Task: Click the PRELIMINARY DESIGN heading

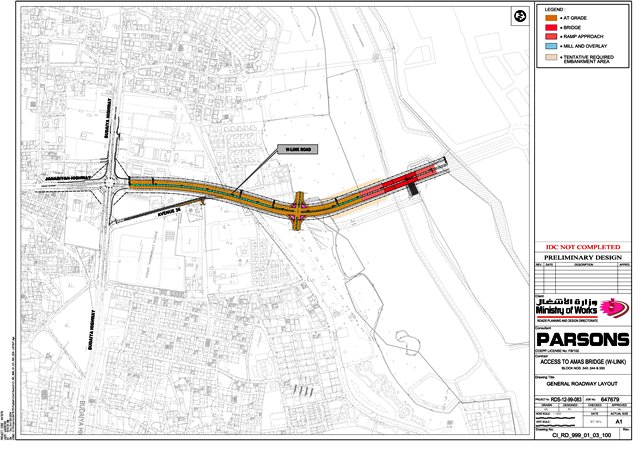Action: pyautogui.click(x=581, y=258)
